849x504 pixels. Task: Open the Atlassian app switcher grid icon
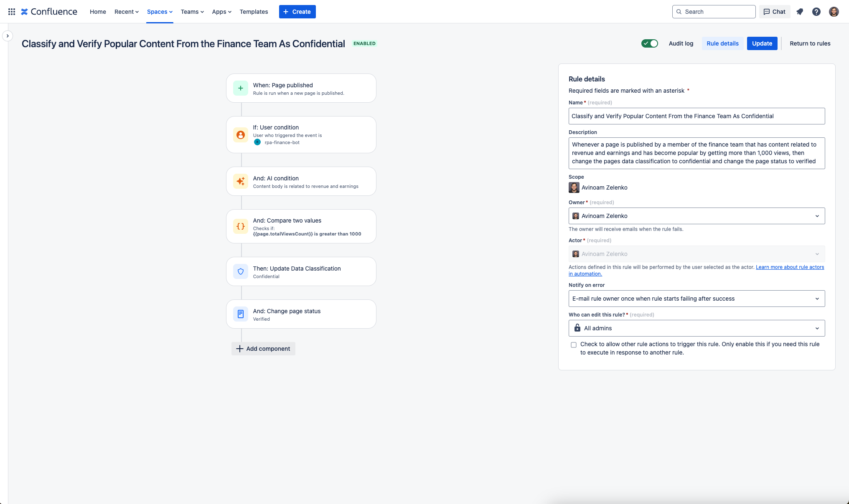point(11,11)
